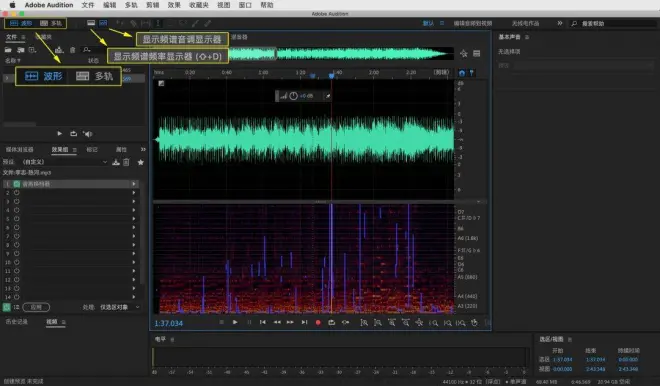Screen dimensions: 660x386
Task: Open effect menu arrow for slot 7
Action: (134, 236)
